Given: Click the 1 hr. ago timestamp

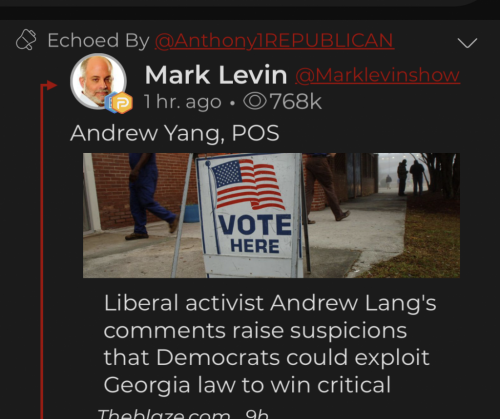Looking at the screenshot, I should pos(183,102).
